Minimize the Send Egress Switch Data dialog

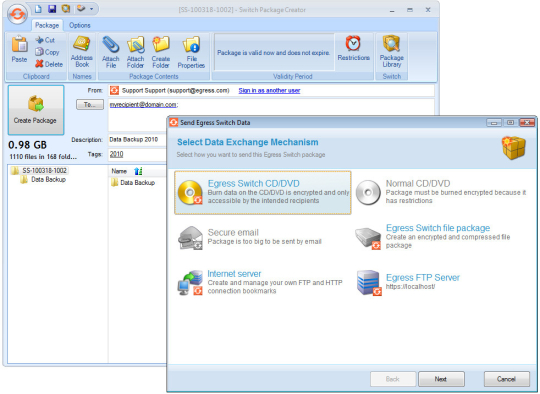[x=494, y=123]
